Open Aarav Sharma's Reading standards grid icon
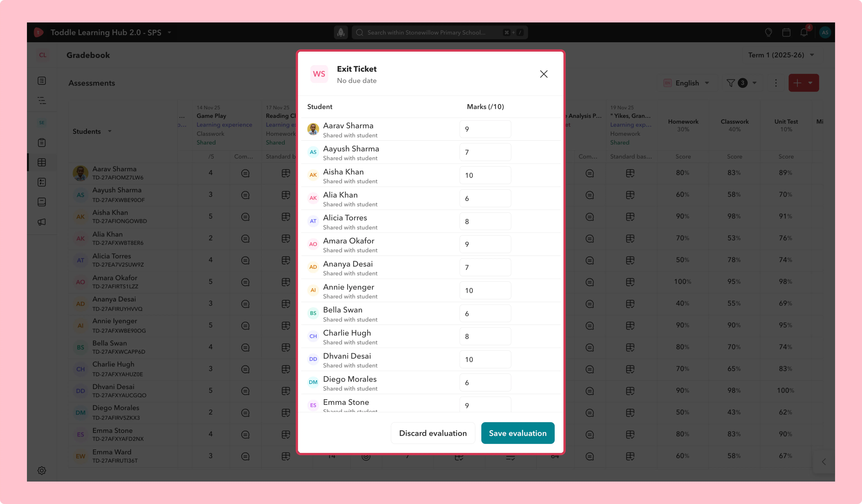The width and height of the screenshot is (862, 504). tap(286, 173)
